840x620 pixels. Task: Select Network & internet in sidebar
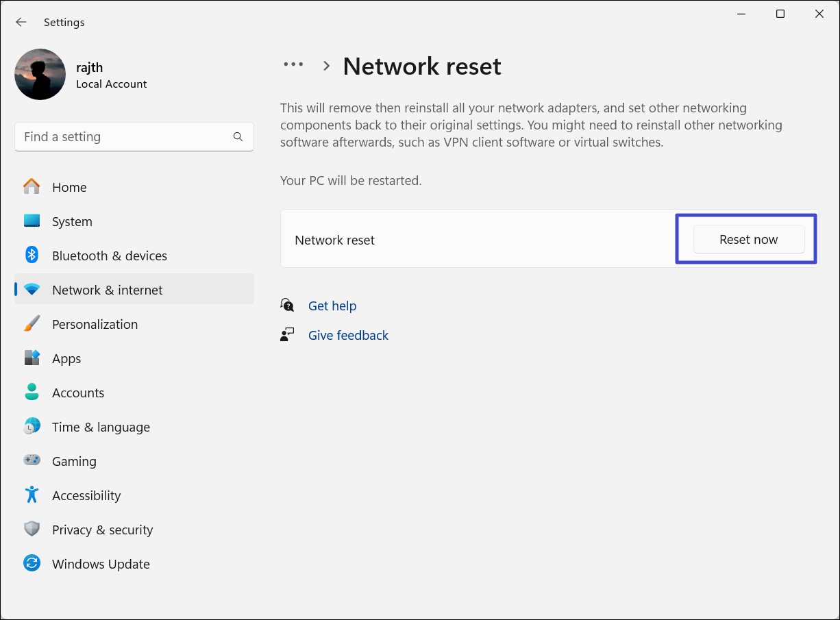[108, 290]
